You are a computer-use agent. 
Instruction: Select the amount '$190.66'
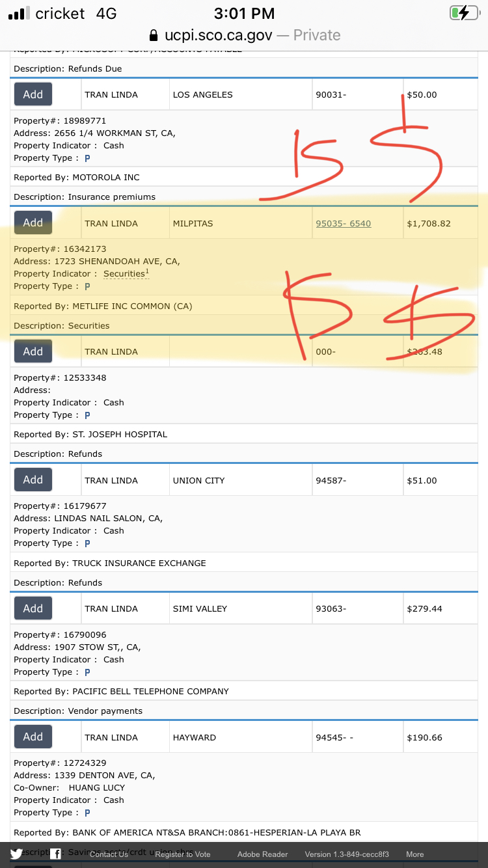(x=424, y=737)
